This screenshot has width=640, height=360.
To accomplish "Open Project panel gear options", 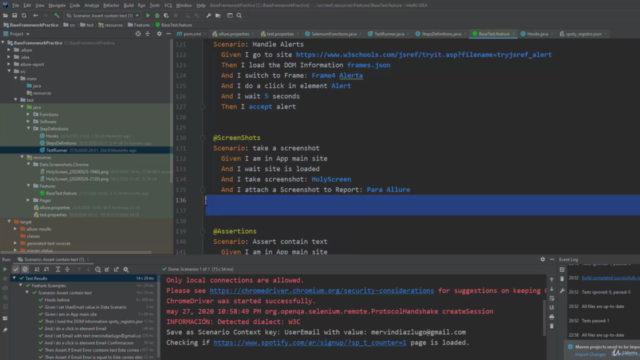I will [x=159, y=34].
